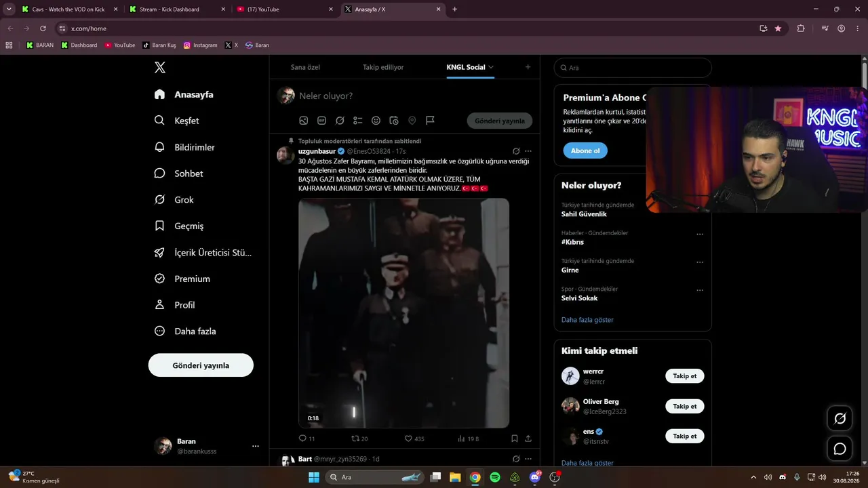View analytics of the uzgunbasur post
The width and height of the screenshot is (868, 488).
coord(469,439)
